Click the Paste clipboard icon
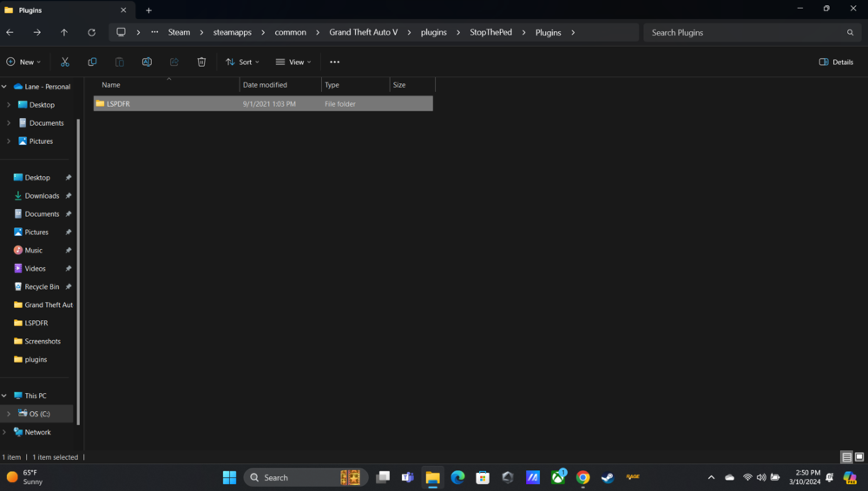Image resolution: width=868 pixels, height=491 pixels. (119, 62)
